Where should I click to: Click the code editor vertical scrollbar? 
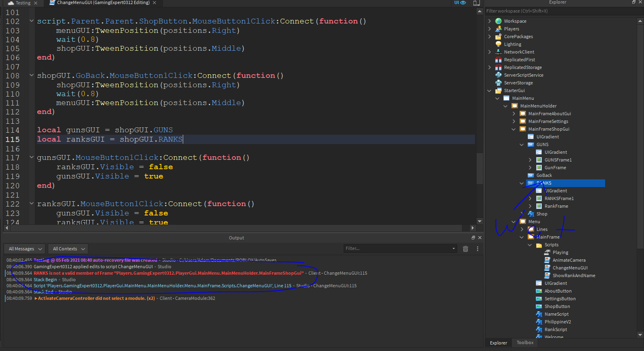point(479,168)
